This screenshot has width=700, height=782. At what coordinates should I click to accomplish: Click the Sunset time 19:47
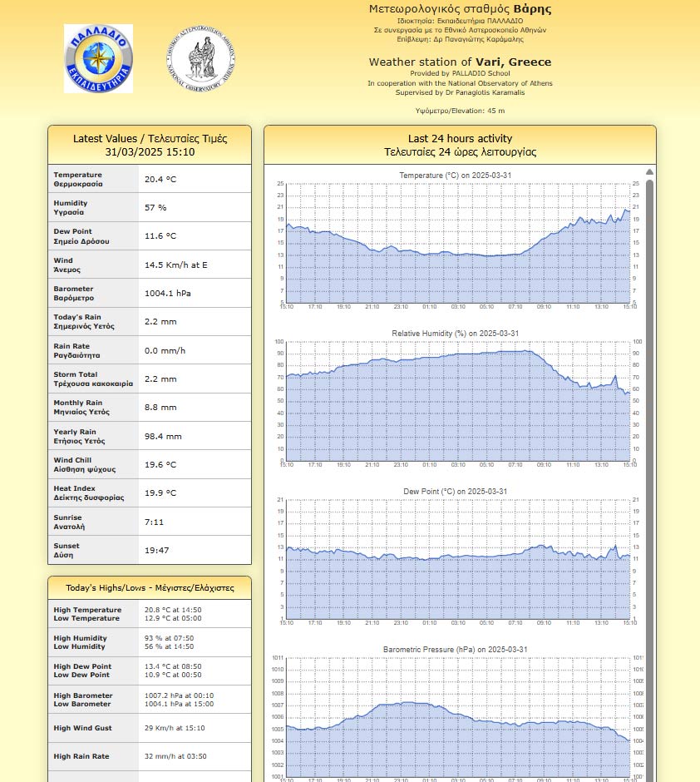pos(156,550)
